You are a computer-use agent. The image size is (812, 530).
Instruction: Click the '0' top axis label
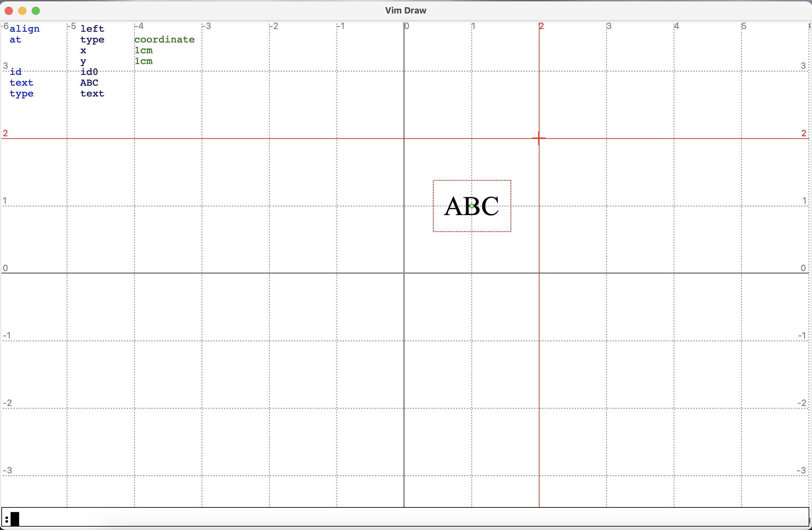tap(407, 26)
